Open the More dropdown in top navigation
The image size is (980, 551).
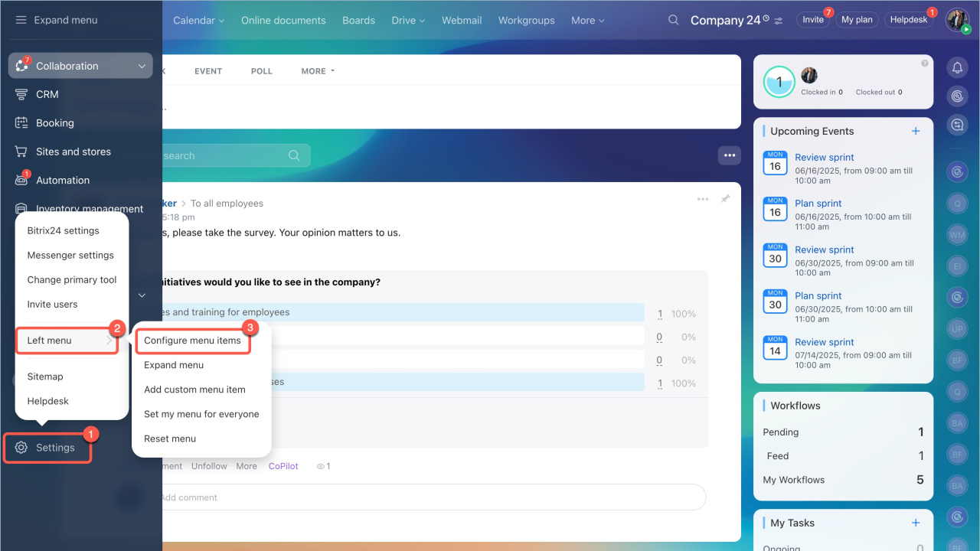click(587, 21)
